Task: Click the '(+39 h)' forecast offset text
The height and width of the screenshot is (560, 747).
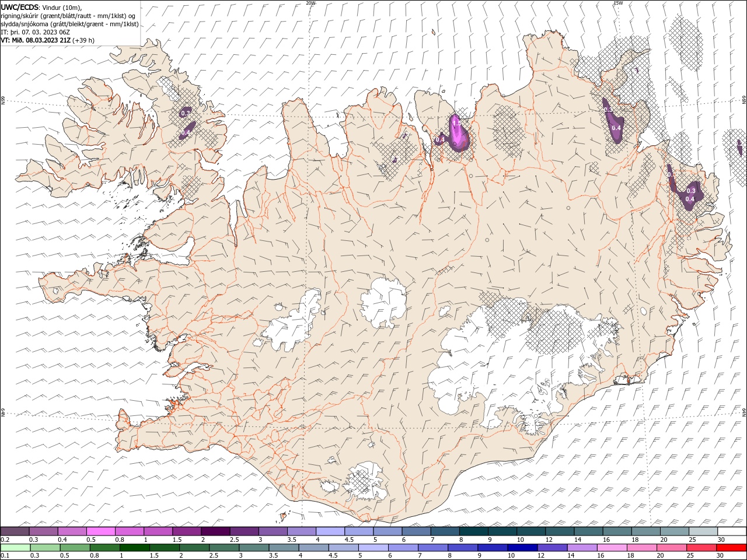Action: click(x=83, y=40)
